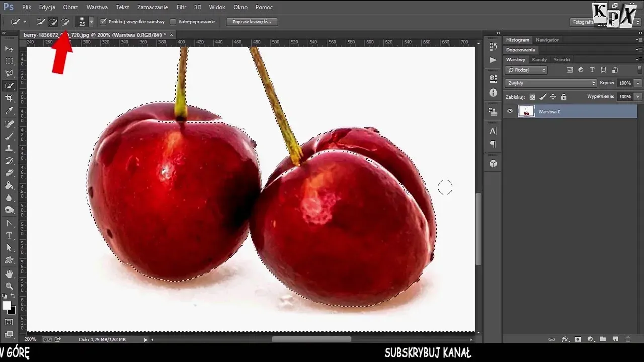
Task: Select the Move tool
Action: pos(9,48)
